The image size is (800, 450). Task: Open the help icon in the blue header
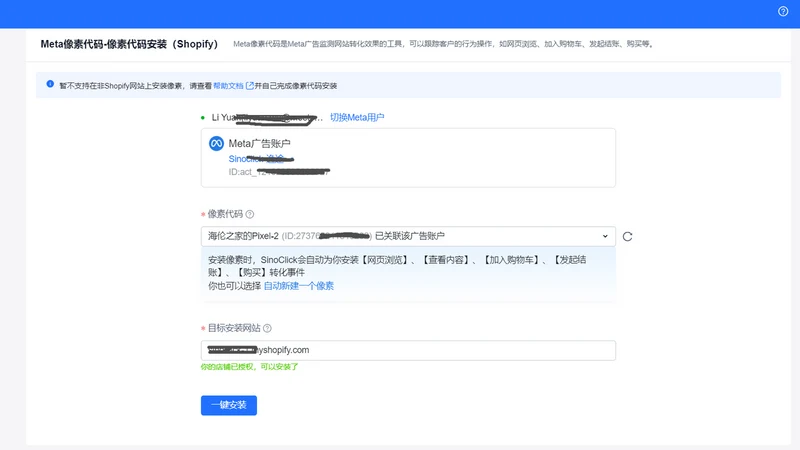[x=783, y=11]
